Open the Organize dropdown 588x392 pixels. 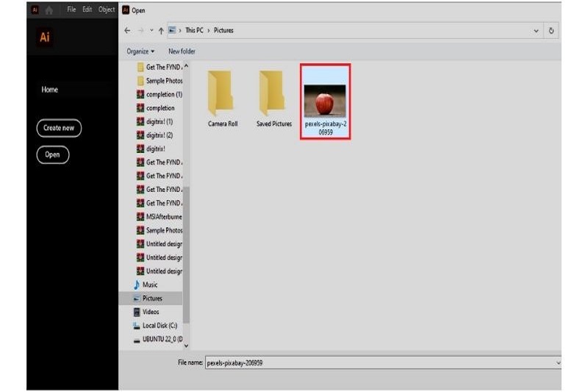click(x=140, y=51)
